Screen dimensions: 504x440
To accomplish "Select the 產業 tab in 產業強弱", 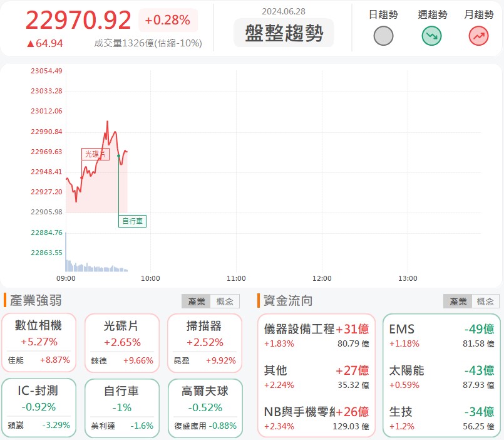I will pyautogui.click(x=196, y=301).
